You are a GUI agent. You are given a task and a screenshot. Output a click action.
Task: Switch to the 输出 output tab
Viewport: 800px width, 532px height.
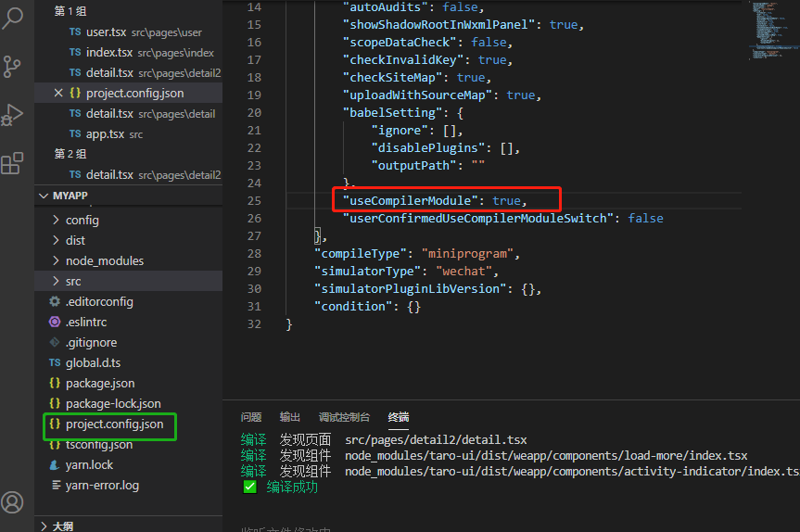(290, 417)
